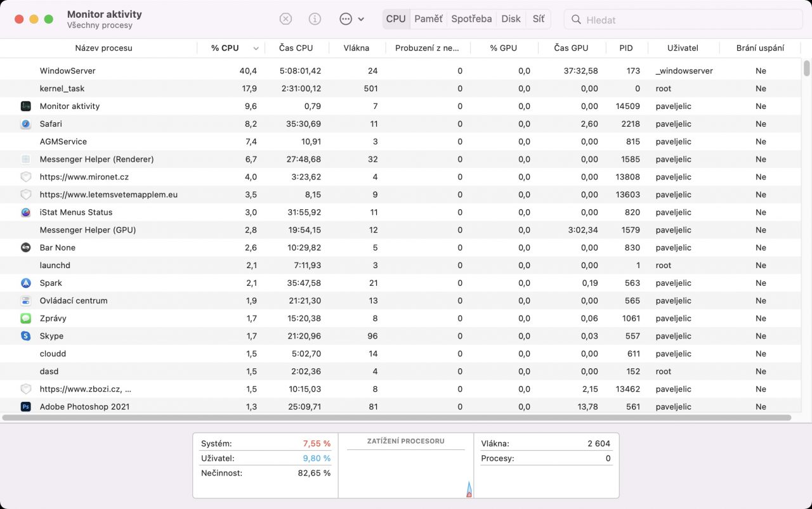The width and height of the screenshot is (812, 509).
Task: Click the horizontal scrollbar below the table
Action: click(x=396, y=418)
